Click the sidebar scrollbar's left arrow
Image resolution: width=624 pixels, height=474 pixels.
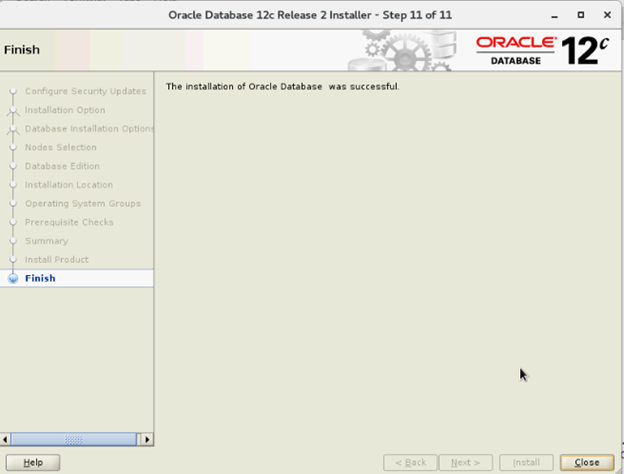pos(5,439)
